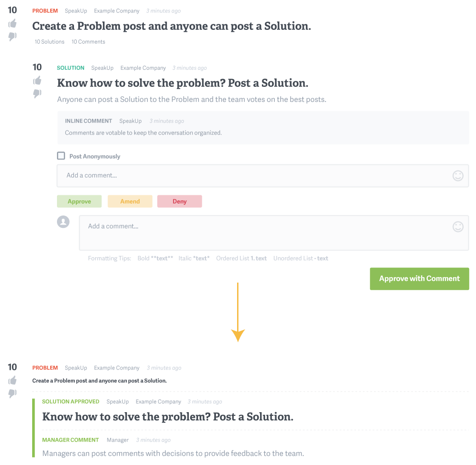Enable the Post Anonymously checkbox
Viewport: 476px width, 465px height.
61,156
